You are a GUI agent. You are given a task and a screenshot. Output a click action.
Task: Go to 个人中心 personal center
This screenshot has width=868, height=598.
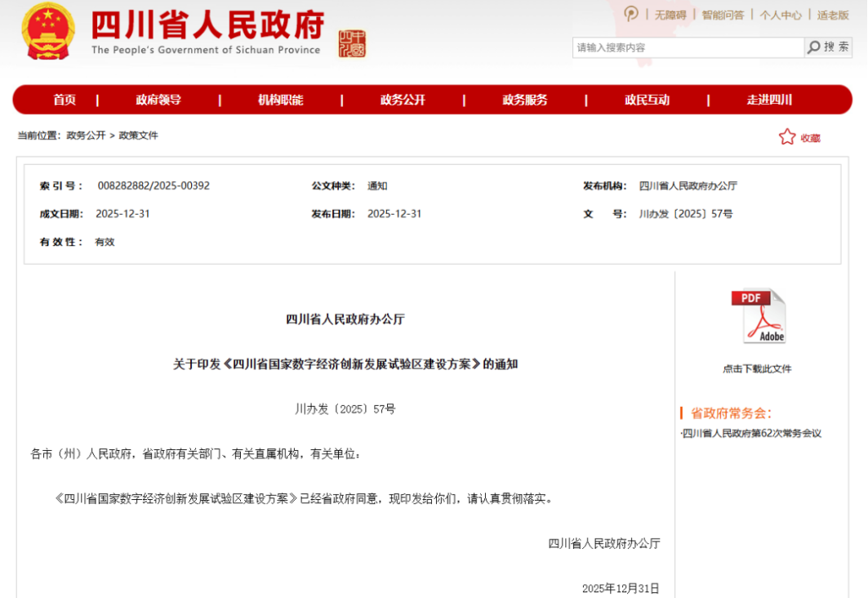[x=781, y=15]
